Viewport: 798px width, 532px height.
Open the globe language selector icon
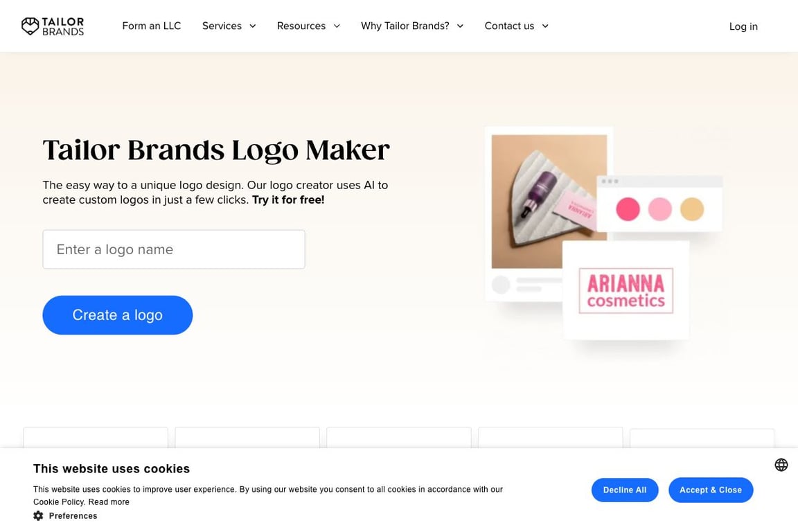[781, 464]
